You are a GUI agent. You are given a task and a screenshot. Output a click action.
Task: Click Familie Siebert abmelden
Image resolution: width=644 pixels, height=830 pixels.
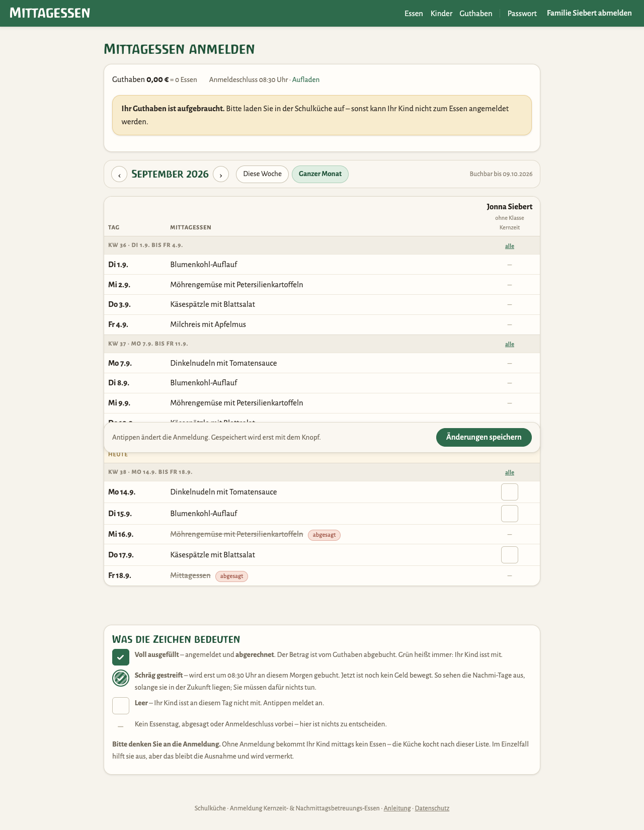click(589, 13)
